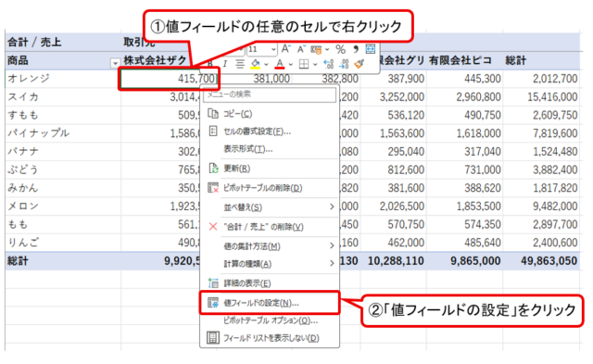Screen dimensions: 593x364
Task: Click field list icon in menu
Action: 213,337
